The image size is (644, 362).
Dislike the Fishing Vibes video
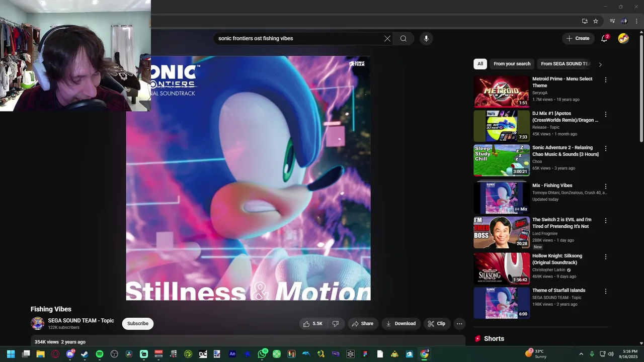coord(336,324)
